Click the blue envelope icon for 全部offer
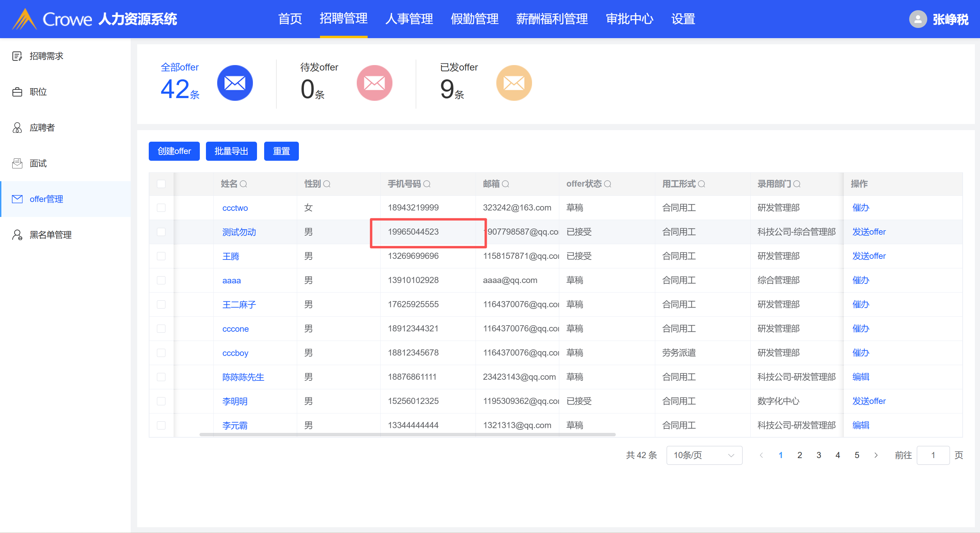 [235, 83]
